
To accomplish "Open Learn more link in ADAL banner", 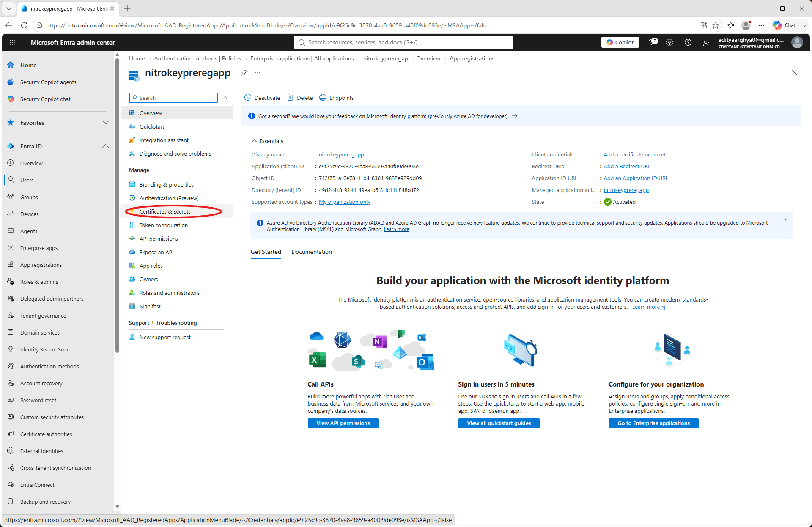I will click(396, 229).
